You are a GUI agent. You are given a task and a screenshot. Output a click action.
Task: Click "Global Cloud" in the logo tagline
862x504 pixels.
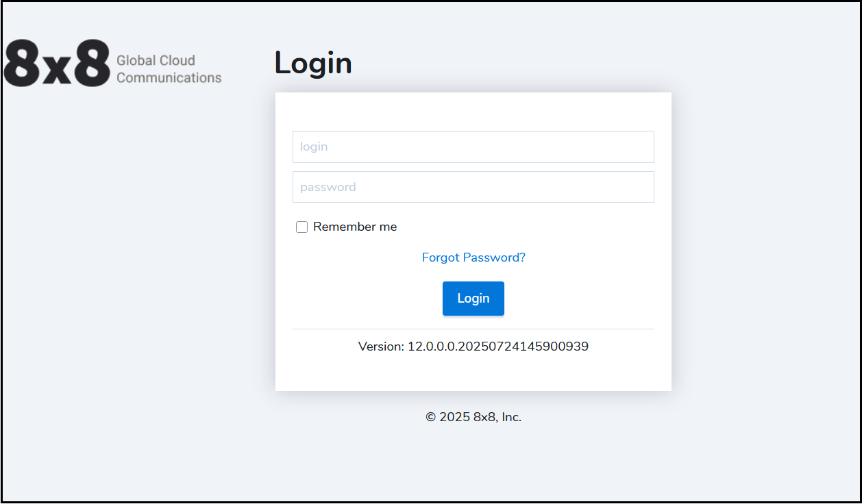pyautogui.click(x=156, y=60)
